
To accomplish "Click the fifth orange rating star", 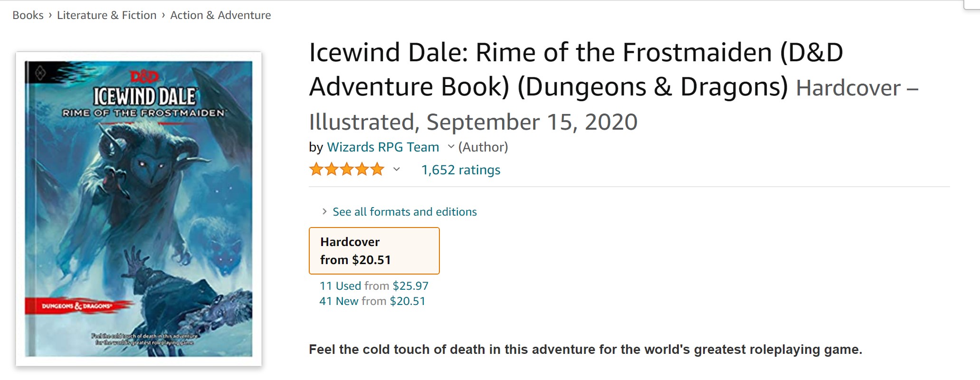I will [x=377, y=169].
